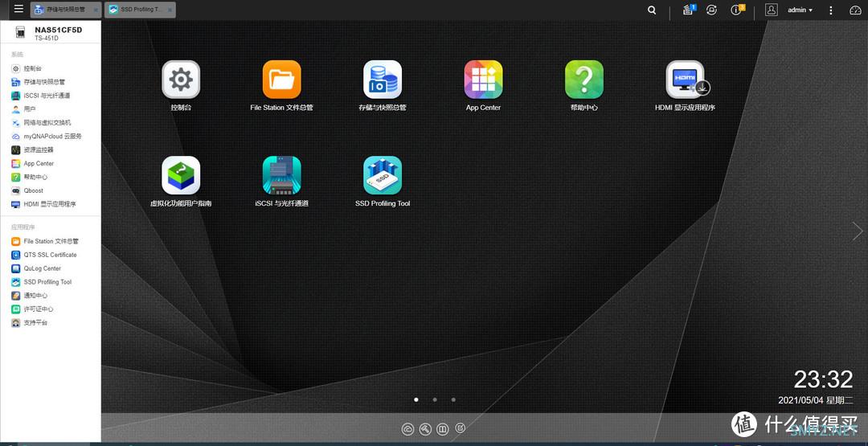
Task: Click the NAS51CF5D device name header
Action: pos(58,30)
